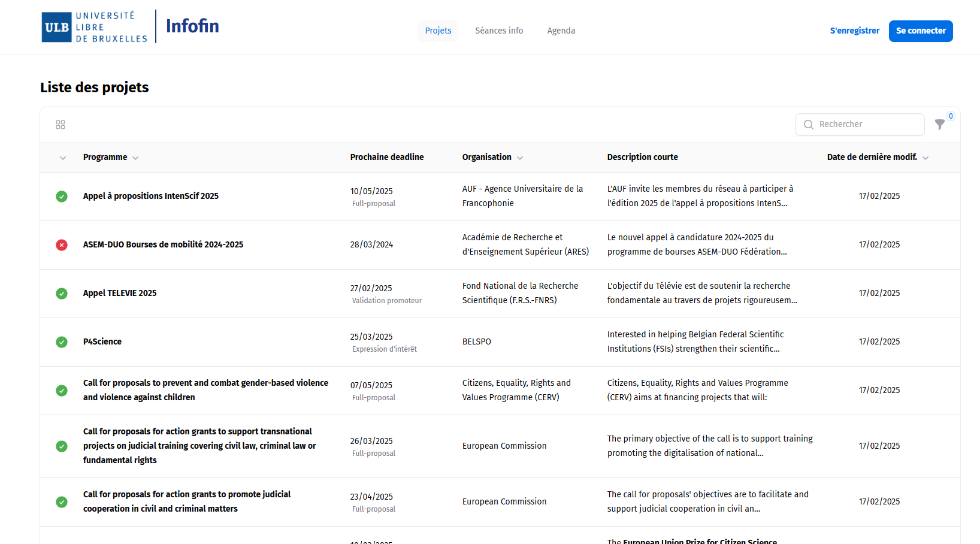The height and width of the screenshot is (544, 980).
Task: Click deadline 25/03/2025 Expression d'intérêt
Action: click(384, 342)
